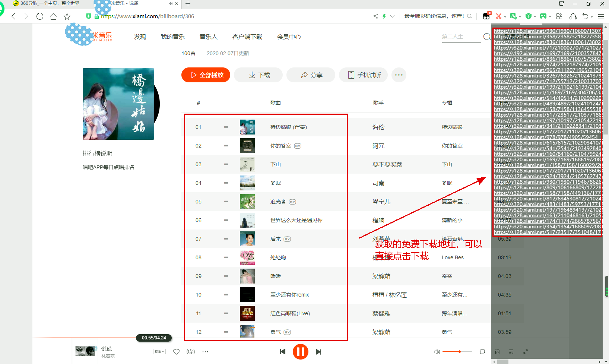The width and height of the screenshot is (609, 364).
Task: Bookmark this page with the star icon
Action: [x=67, y=16]
